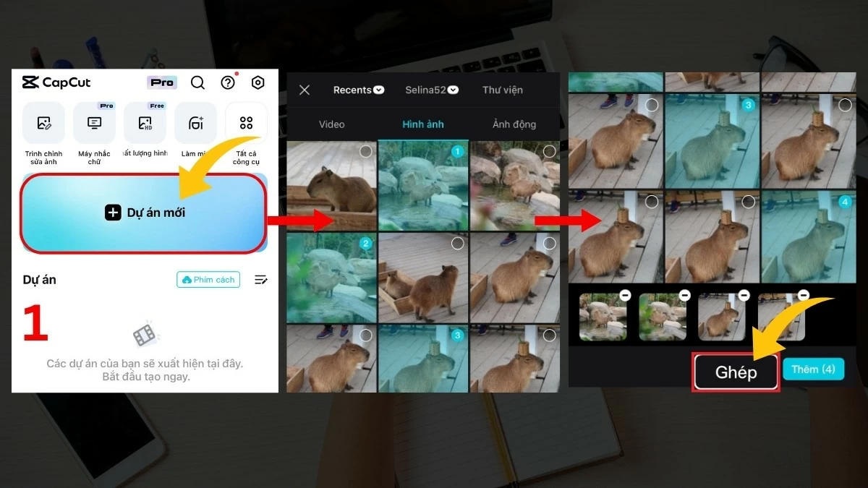This screenshot has width=868, height=488.
Task: Click the Thêm (4) button
Action: coord(813,369)
